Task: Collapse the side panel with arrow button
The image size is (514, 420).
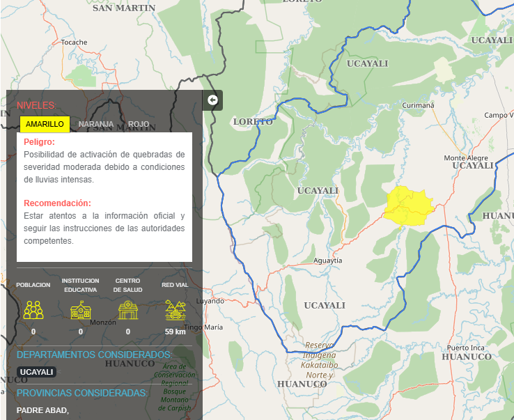Action: [x=212, y=100]
